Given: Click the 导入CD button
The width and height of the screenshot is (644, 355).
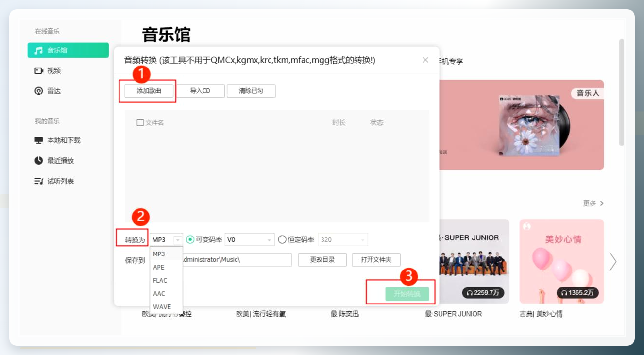Looking at the screenshot, I should click(x=200, y=91).
